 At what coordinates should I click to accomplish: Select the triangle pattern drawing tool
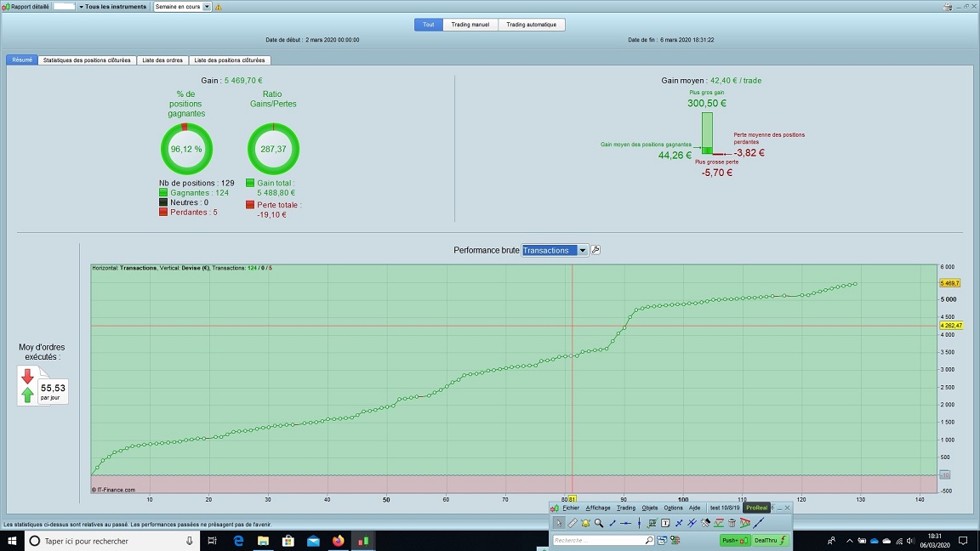pos(745,523)
